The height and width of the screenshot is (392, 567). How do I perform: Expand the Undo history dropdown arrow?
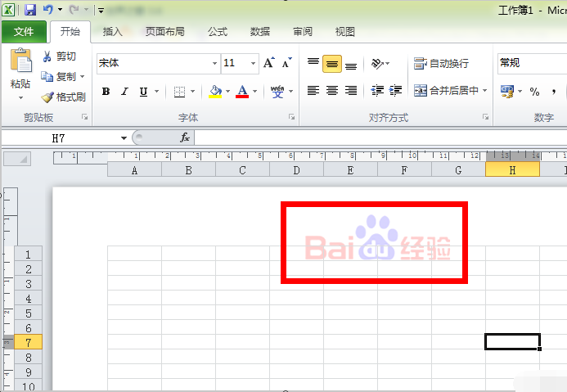click(60, 10)
